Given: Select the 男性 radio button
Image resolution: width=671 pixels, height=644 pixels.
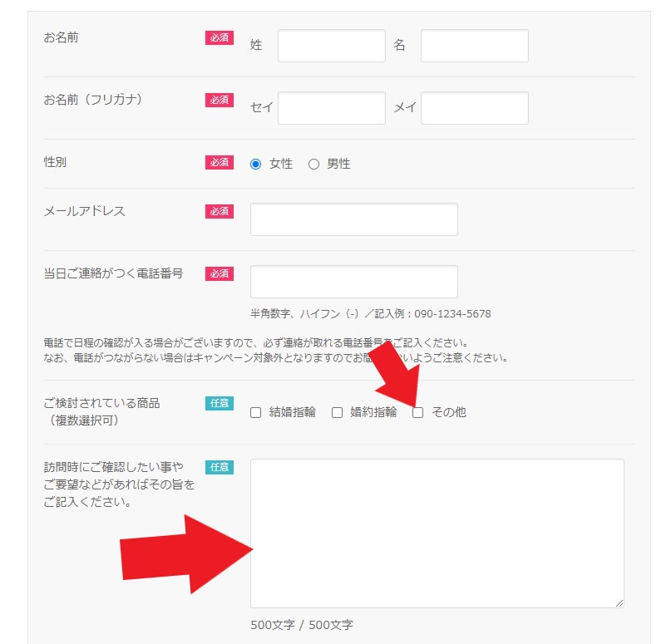Looking at the screenshot, I should click(313, 164).
